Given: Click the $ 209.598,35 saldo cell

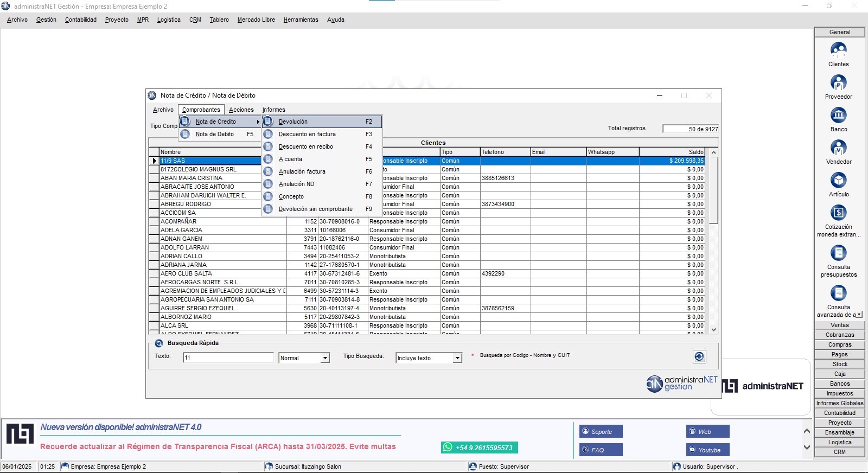Looking at the screenshot, I should [x=672, y=161].
